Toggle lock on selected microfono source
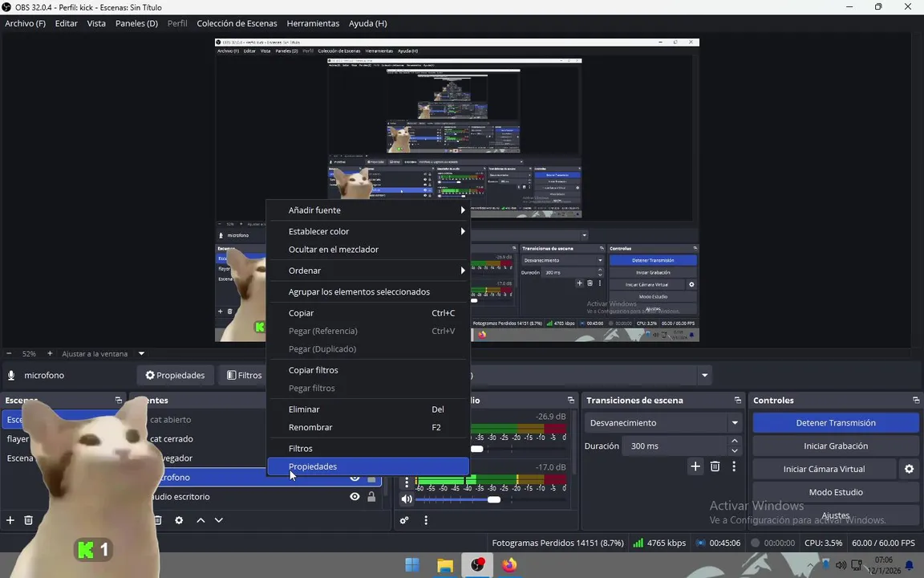 click(371, 478)
